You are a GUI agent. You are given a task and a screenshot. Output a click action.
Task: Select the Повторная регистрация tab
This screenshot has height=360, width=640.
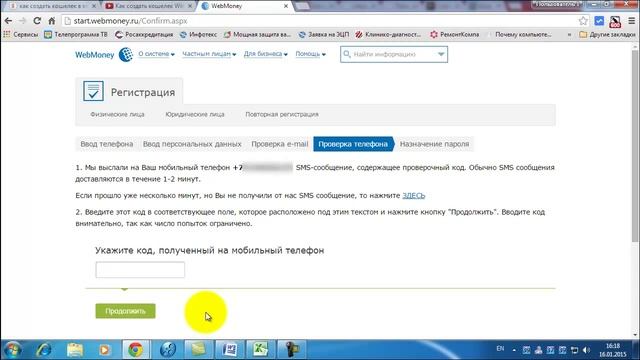[x=282, y=114]
